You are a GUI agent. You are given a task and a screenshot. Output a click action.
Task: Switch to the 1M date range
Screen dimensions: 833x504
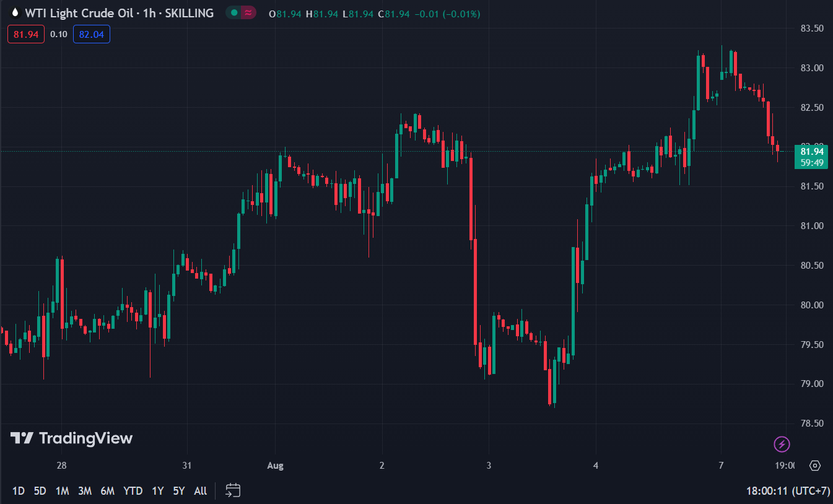click(62, 491)
